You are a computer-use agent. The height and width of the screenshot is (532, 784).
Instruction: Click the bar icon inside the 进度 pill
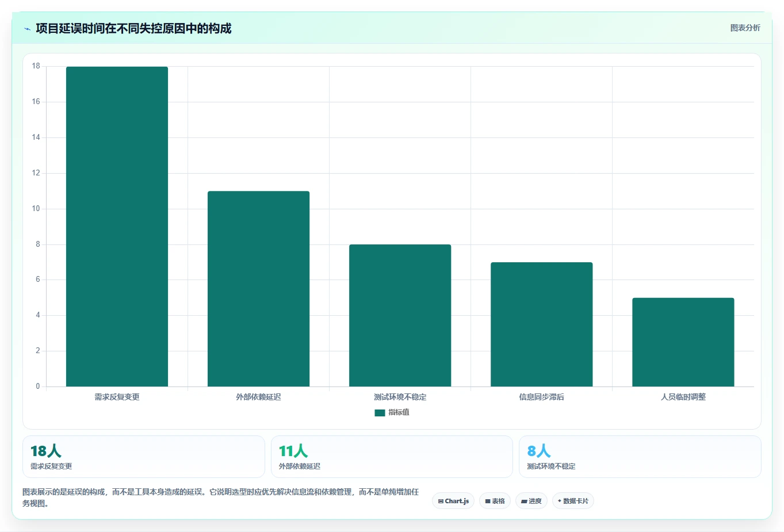[x=524, y=502]
